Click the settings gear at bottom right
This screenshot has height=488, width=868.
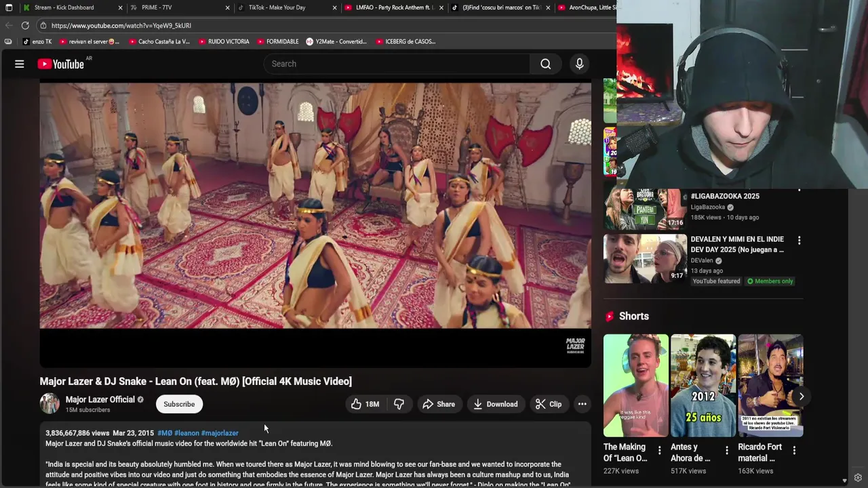[858, 478]
